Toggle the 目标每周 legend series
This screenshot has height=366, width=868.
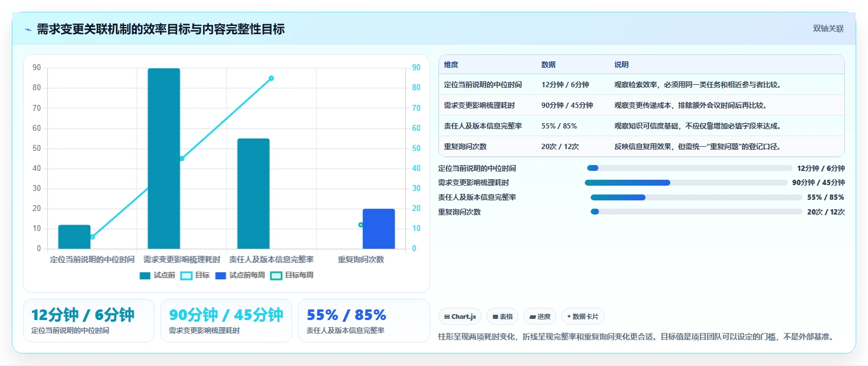(x=291, y=275)
